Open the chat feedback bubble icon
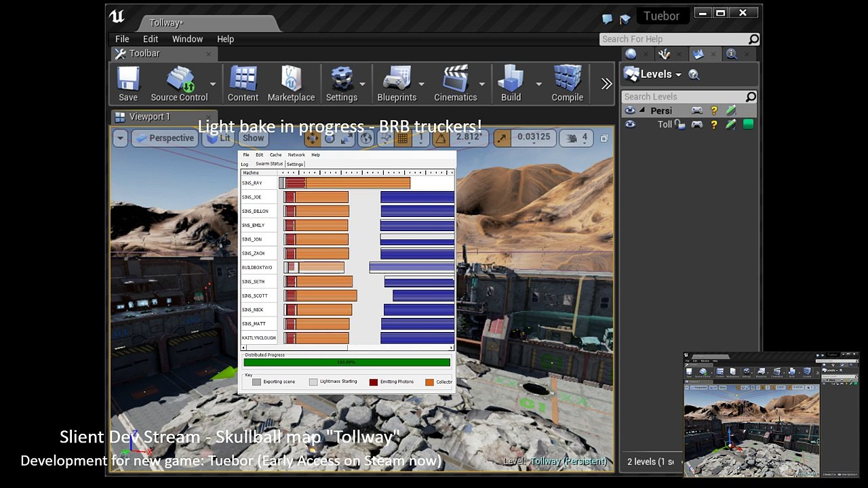868x488 pixels. click(607, 19)
